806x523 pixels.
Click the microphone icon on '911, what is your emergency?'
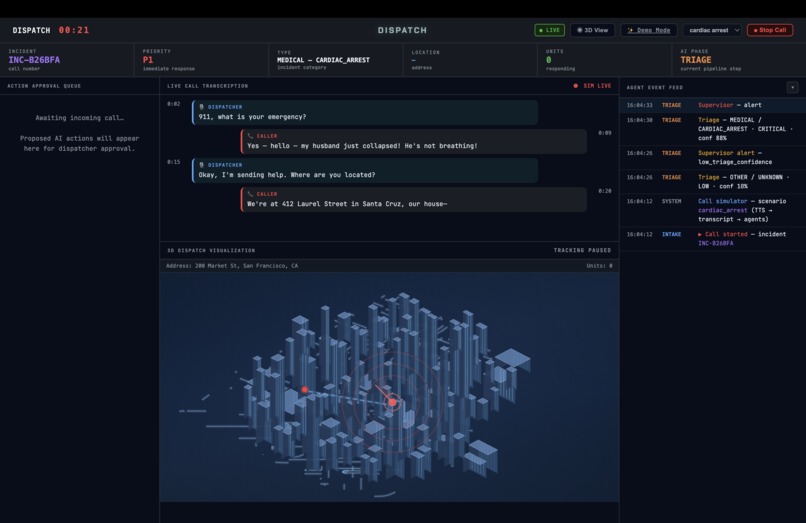click(x=202, y=107)
